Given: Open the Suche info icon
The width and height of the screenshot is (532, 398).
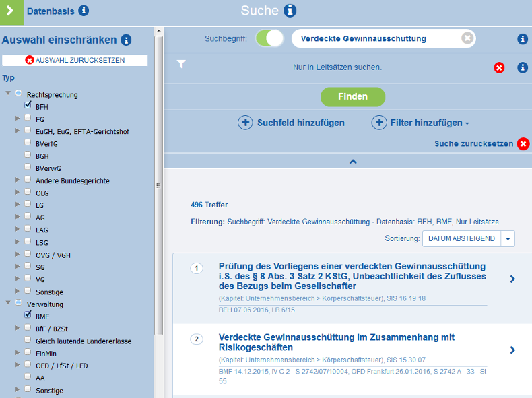Looking at the screenshot, I should 290,11.
